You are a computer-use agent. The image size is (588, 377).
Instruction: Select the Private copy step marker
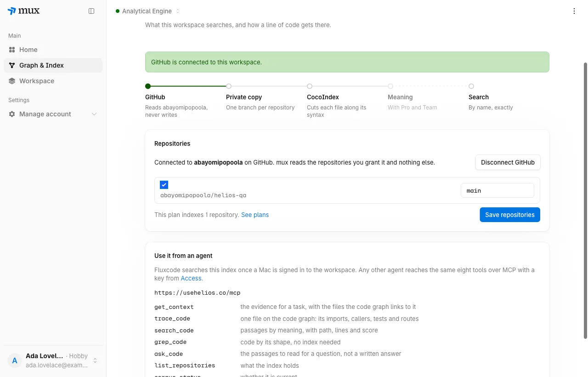click(229, 86)
